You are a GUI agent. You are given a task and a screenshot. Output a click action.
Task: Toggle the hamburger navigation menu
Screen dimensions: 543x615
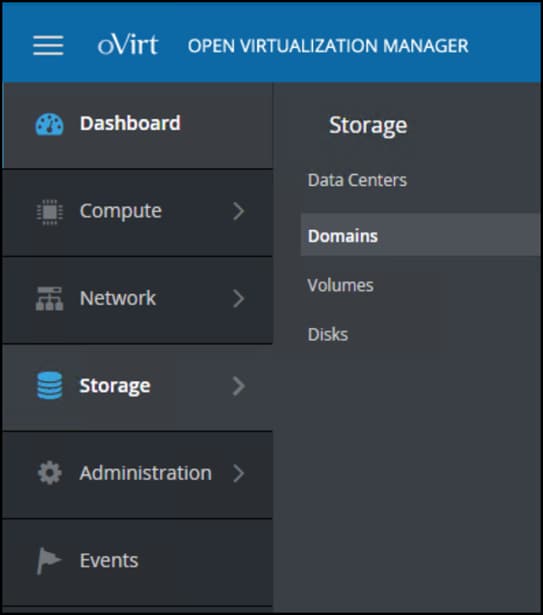(48, 45)
